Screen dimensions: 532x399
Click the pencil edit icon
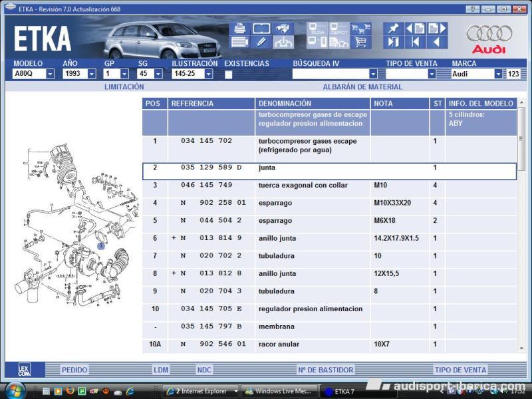261,43
